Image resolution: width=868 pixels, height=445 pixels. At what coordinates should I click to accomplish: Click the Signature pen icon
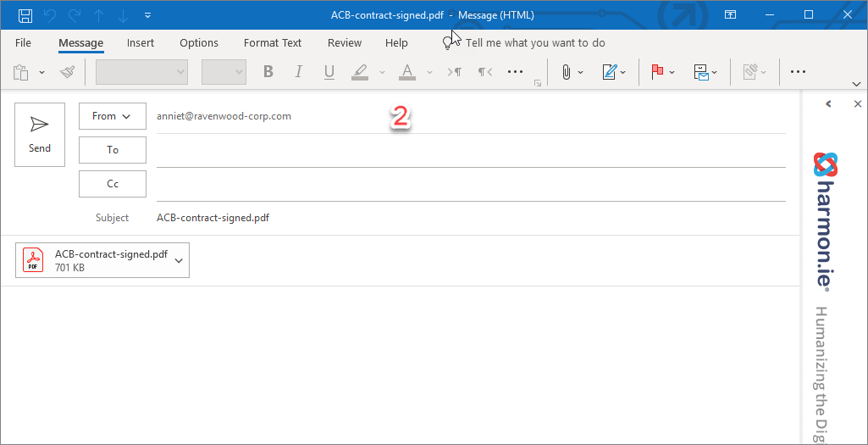click(610, 72)
